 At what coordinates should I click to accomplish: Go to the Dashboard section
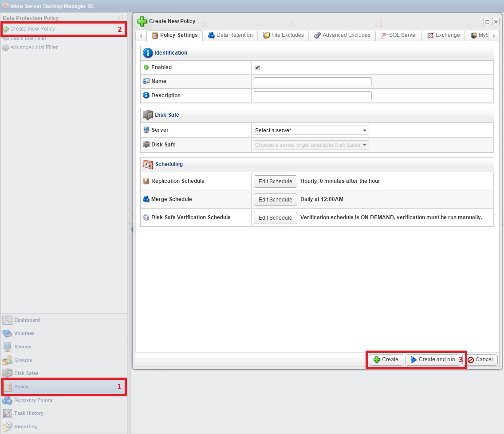pyautogui.click(x=27, y=320)
